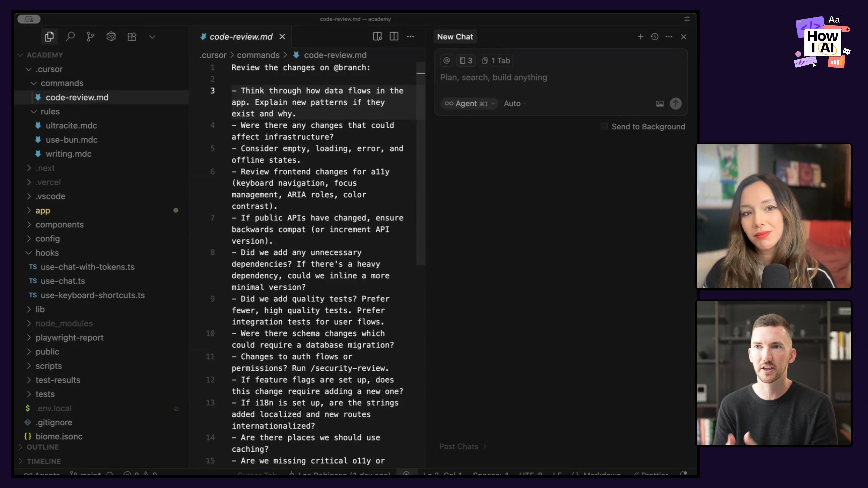Open the Explorer files icon
This screenshot has width=868, height=488.
pos(49,36)
